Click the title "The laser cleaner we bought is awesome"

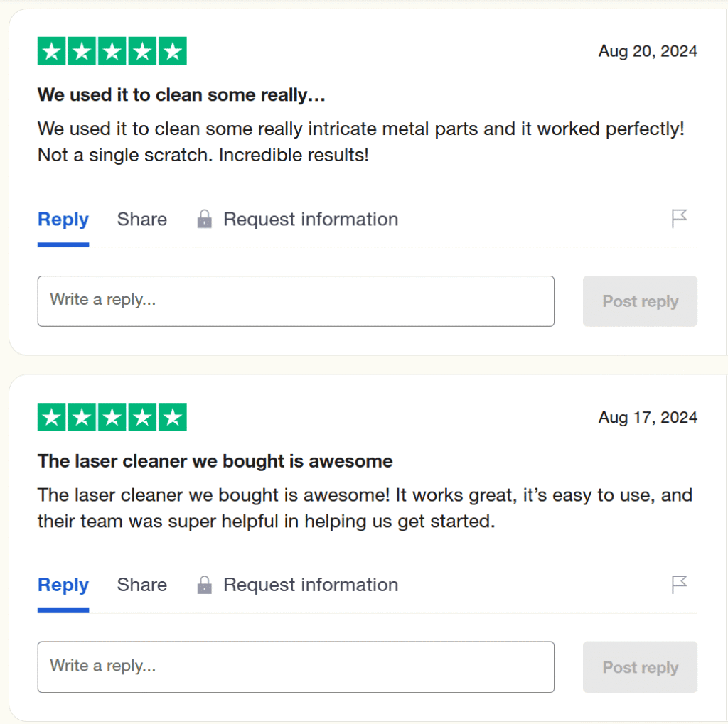215,461
